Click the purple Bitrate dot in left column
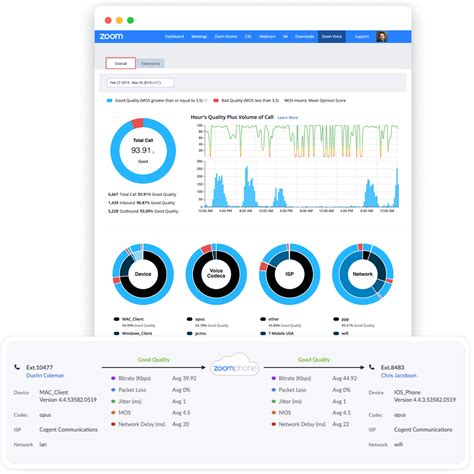 pos(113,378)
